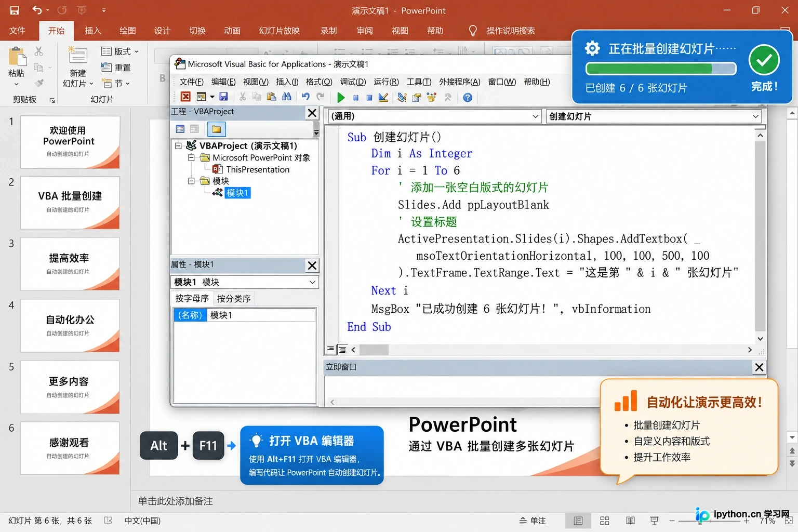The height and width of the screenshot is (532, 798).
Task: Click the Paste icon in VBA toolbar
Action: click(271, 97)
